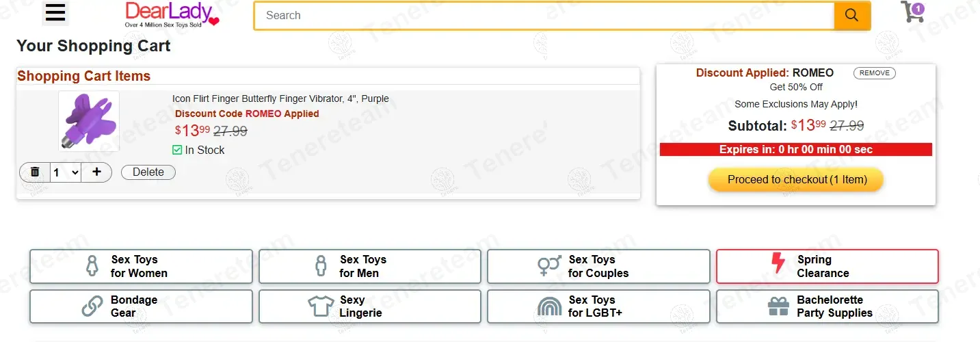
Task: Remove the ROMEO discount code
Action: (874, 73)
